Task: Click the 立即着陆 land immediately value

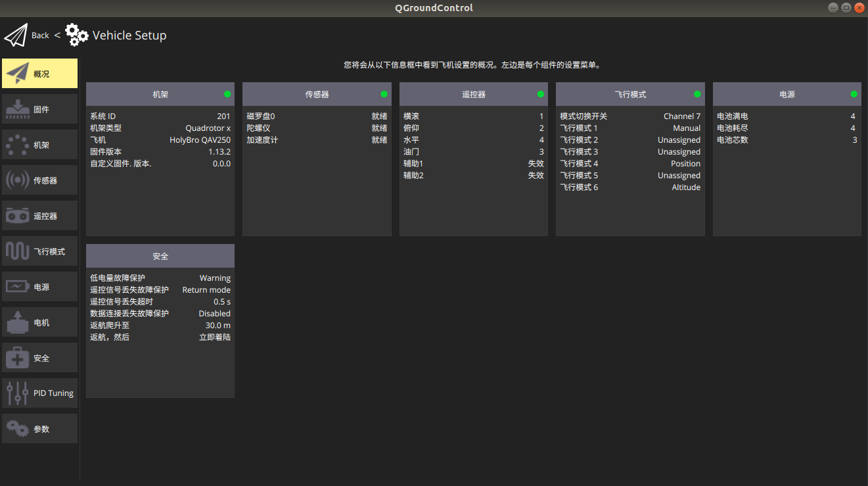Action: [x=215, y=337]
